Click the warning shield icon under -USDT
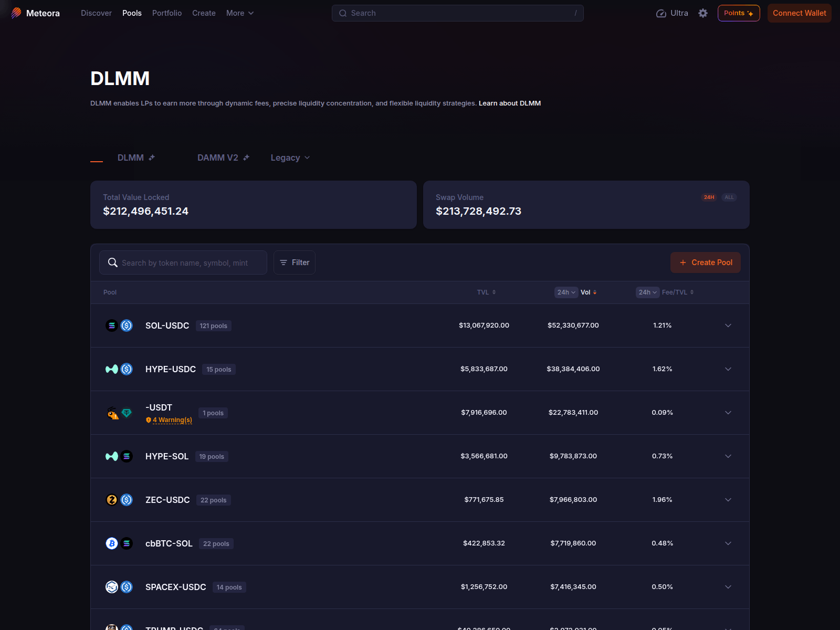This screenshot has width=840, height=630. pos(149,420)
